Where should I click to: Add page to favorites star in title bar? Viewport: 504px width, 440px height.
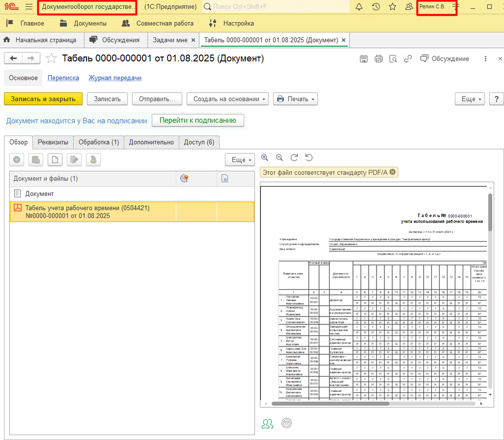pyautogui.click(x=392, y=7)
